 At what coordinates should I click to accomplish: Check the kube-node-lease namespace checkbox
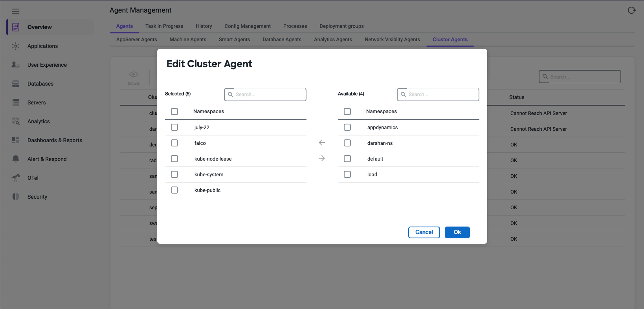coord(174,159)
